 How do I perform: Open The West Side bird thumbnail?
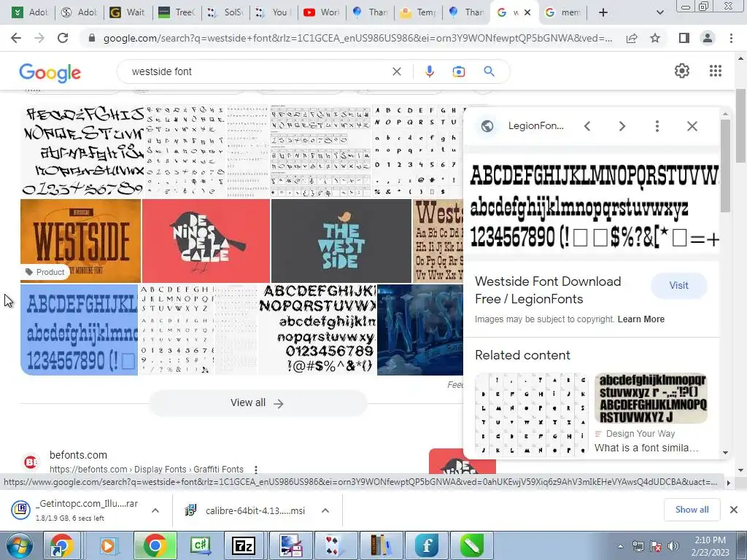[341, 241]
